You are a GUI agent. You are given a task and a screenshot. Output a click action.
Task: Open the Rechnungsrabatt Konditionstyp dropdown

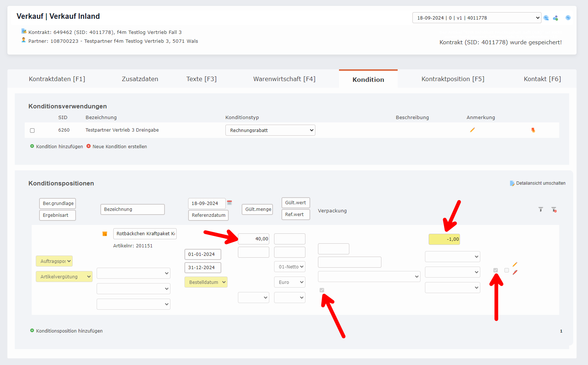point(270,130)
